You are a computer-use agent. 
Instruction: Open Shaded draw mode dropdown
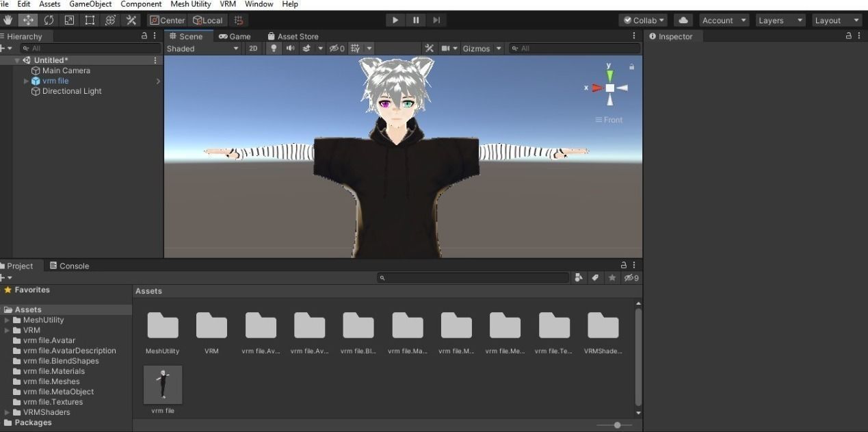point(203,49)
